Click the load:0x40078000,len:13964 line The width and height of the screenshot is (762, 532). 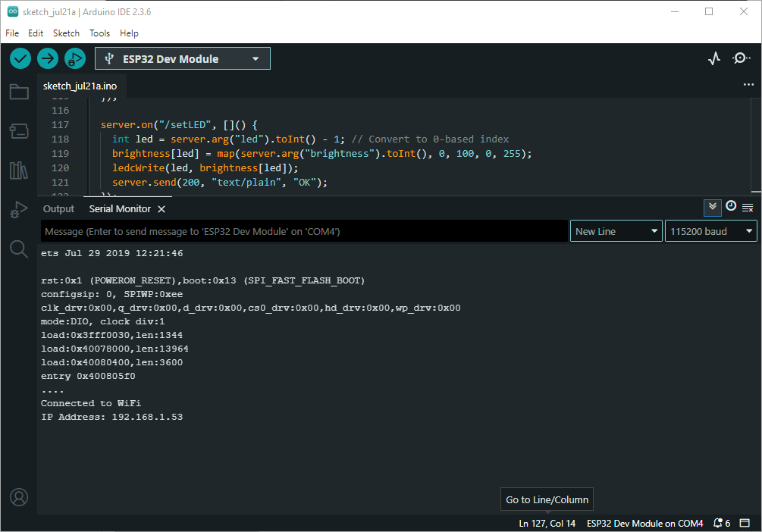pos(114,349)
